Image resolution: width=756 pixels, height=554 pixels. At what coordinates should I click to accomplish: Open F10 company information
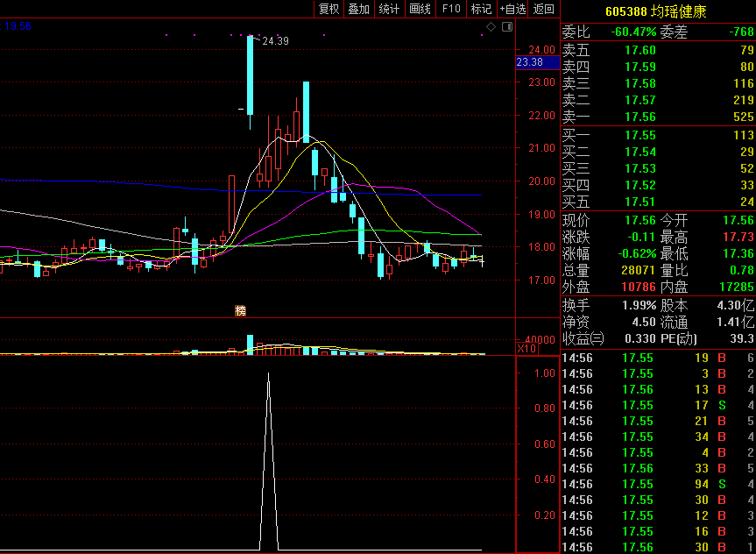tap(451, 9)
